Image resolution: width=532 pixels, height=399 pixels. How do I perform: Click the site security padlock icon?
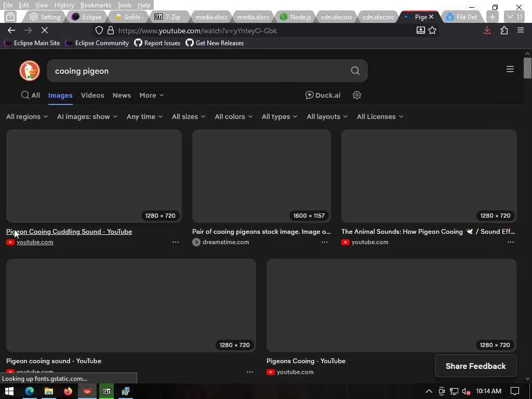tap(111, 31)
